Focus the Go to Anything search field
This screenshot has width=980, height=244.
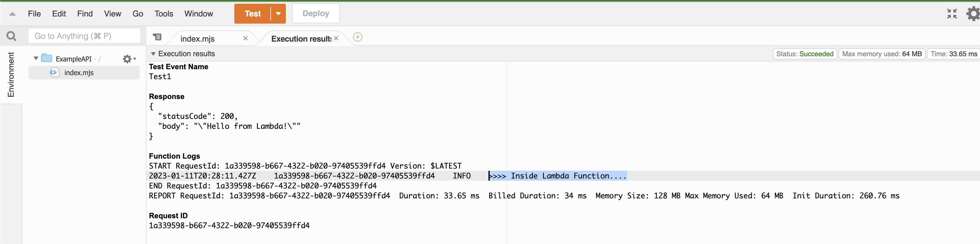(84, 36)
